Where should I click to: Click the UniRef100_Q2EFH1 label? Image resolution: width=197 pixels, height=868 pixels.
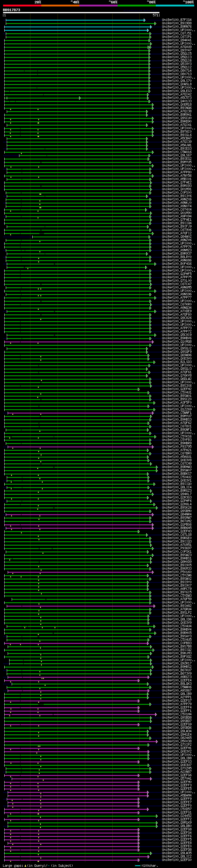177,748
